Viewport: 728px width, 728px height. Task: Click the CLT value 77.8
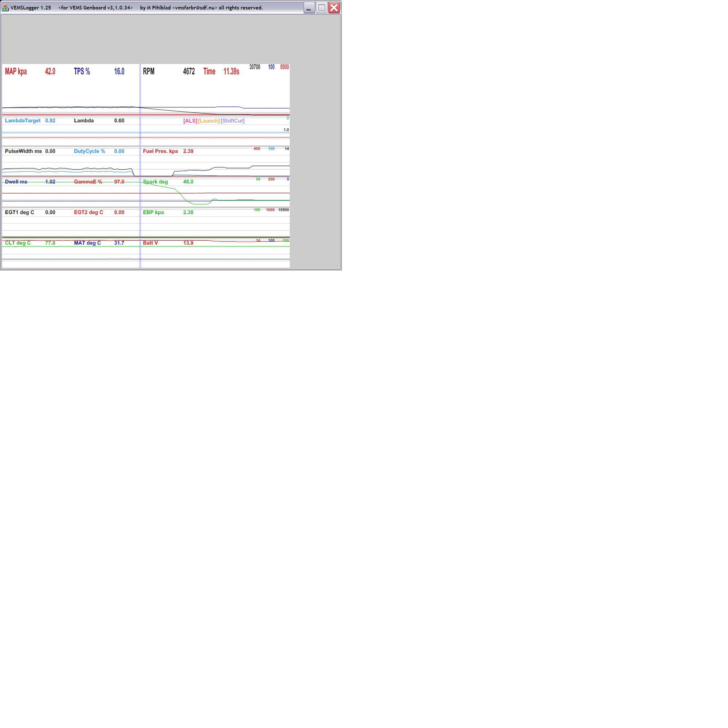[50, 243]
